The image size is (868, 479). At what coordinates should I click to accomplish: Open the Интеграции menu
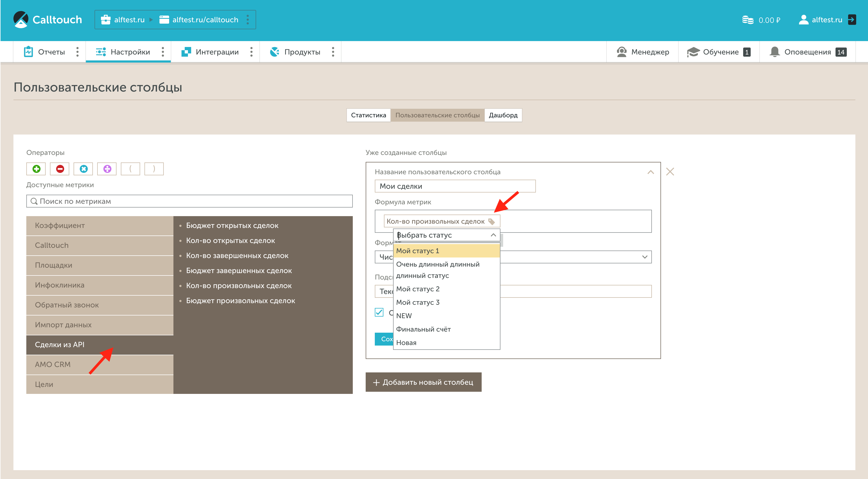click(217, 52)
